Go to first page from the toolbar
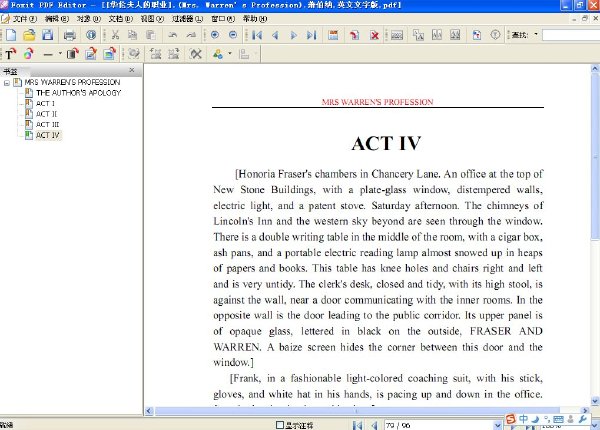The image size is (600, 430). pyautogui.click(x=257, y=35)
